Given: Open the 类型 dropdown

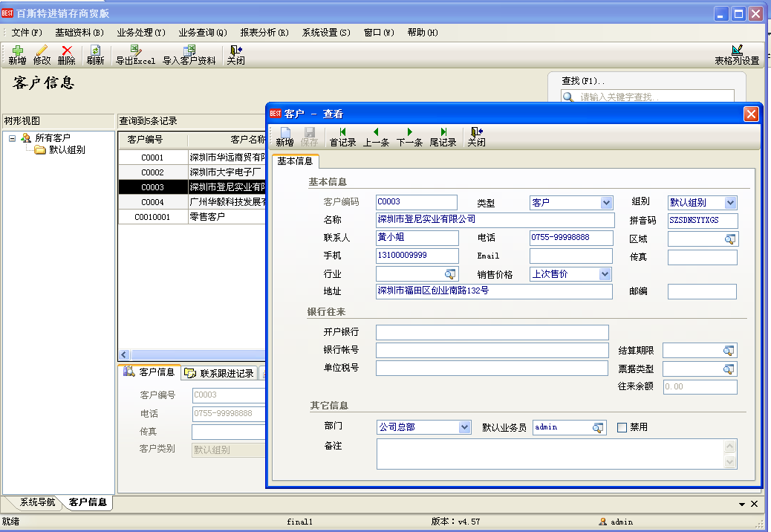Looking at the screenshot, I should point(607,203).
